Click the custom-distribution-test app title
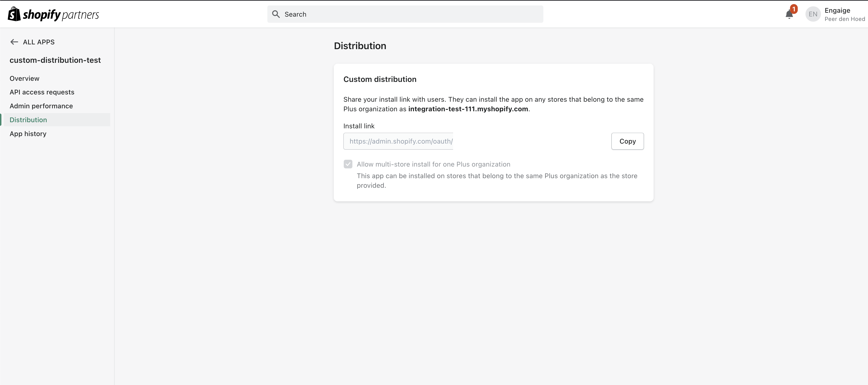The image size is (868, 385). click(x=55, y=60)
